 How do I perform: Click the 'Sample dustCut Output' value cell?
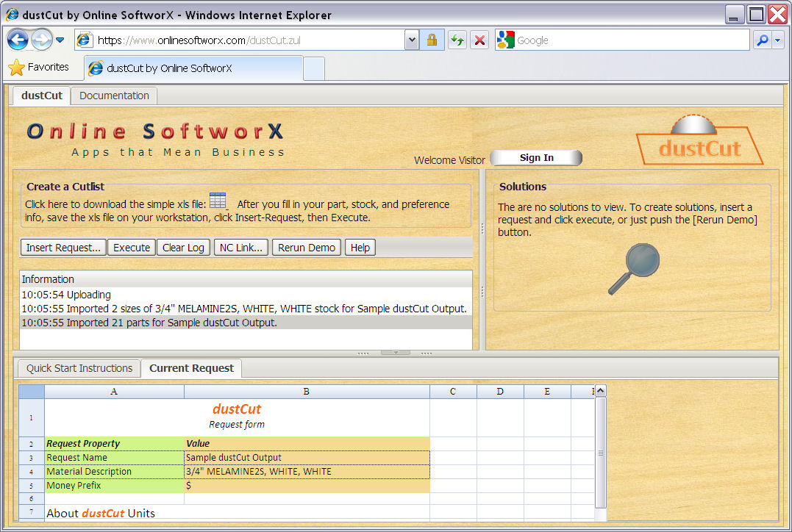[x=307, y=458]
